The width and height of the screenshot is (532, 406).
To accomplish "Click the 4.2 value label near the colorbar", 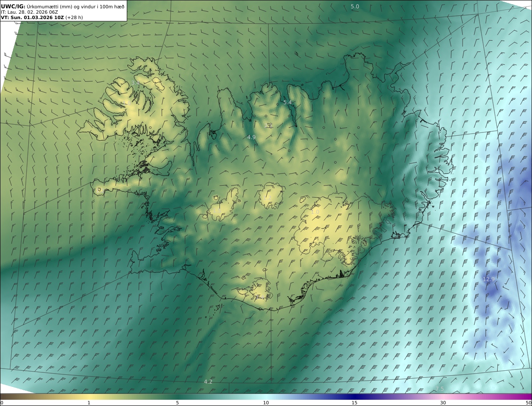I will [x=208, y=382].
